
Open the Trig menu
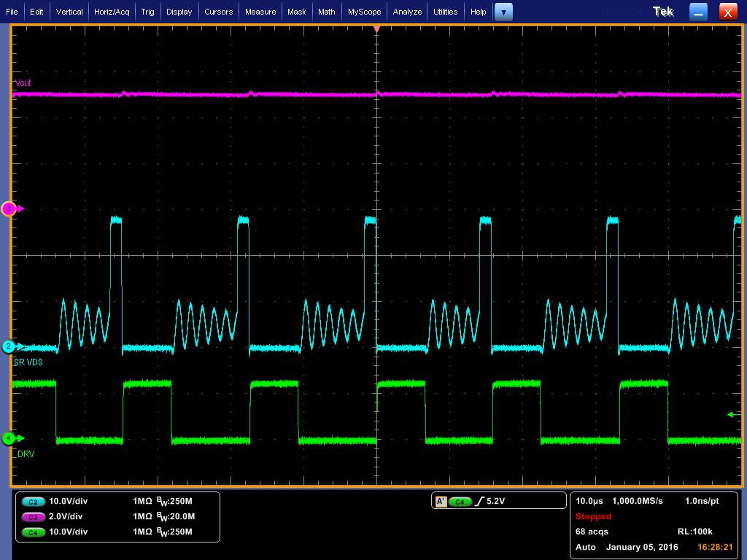point(147,12)
